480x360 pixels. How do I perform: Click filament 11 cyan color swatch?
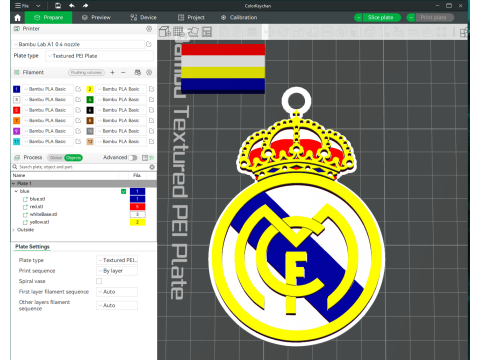[16, 141]
